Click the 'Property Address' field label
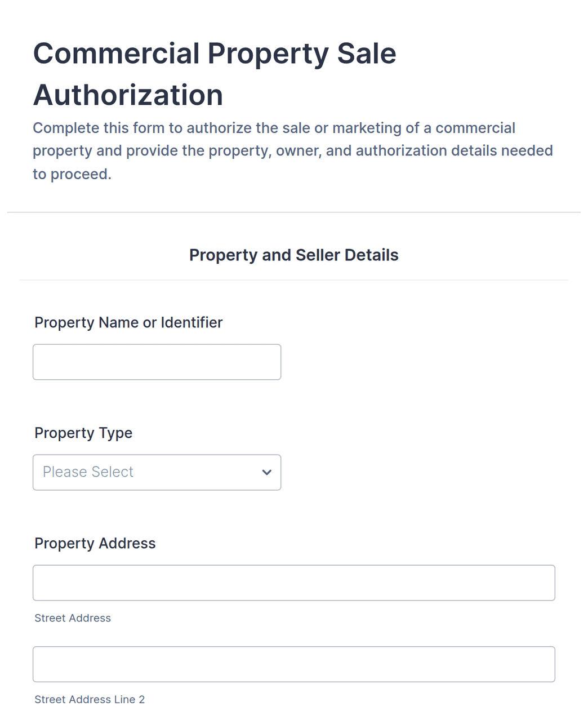 coord(95,543)
